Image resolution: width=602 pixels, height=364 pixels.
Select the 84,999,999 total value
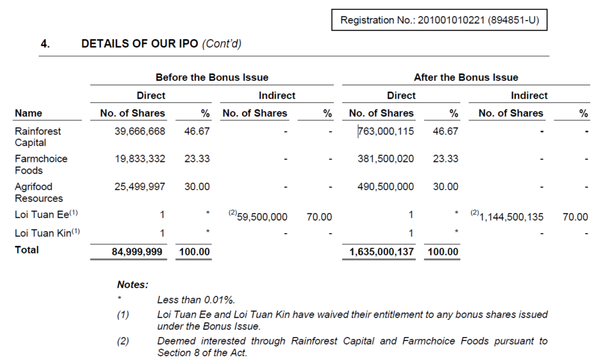tap(138, 252)
